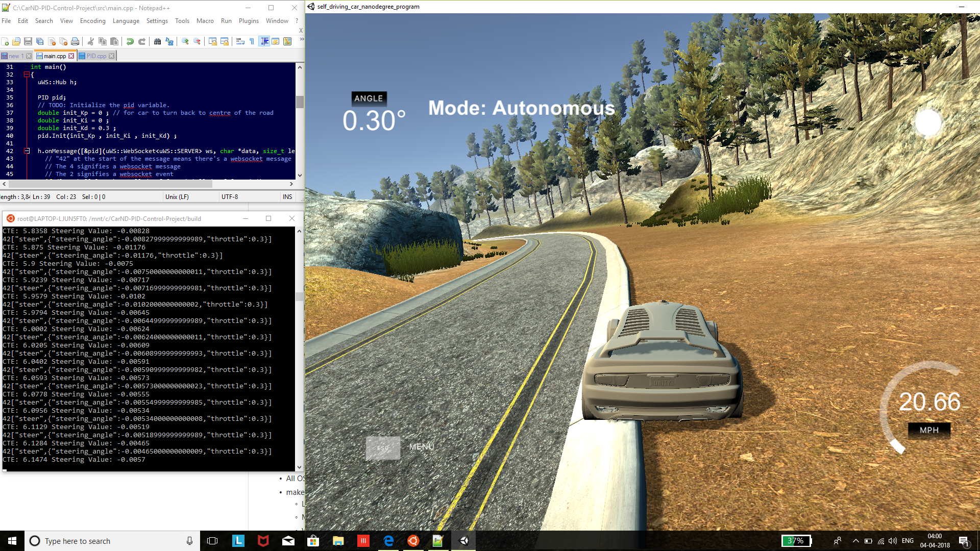The width and height of the screenshot is (980, 551).
Task: Open the Unity simulator icon in taskbar
Action: point(463,541)
